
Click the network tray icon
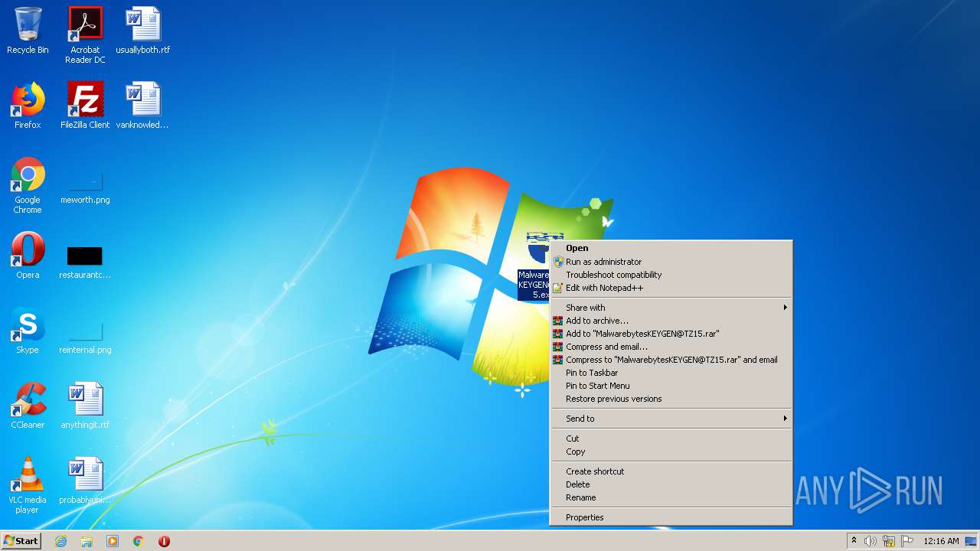click(x=889, y=541)
